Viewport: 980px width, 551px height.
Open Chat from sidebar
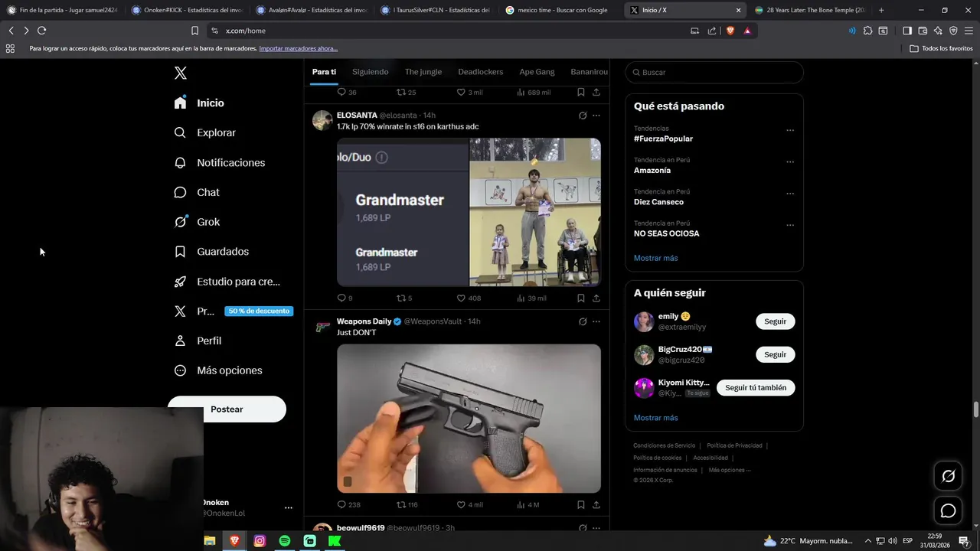pos(196,192)
